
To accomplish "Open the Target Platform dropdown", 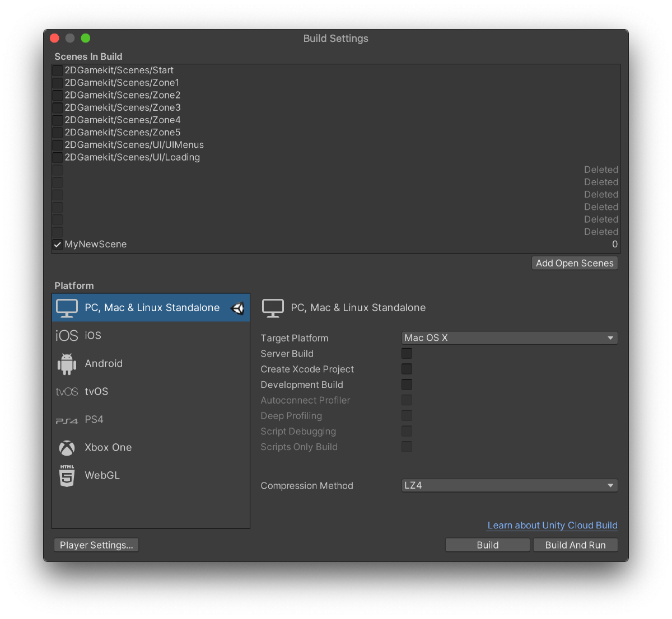I will coord(510,337).
